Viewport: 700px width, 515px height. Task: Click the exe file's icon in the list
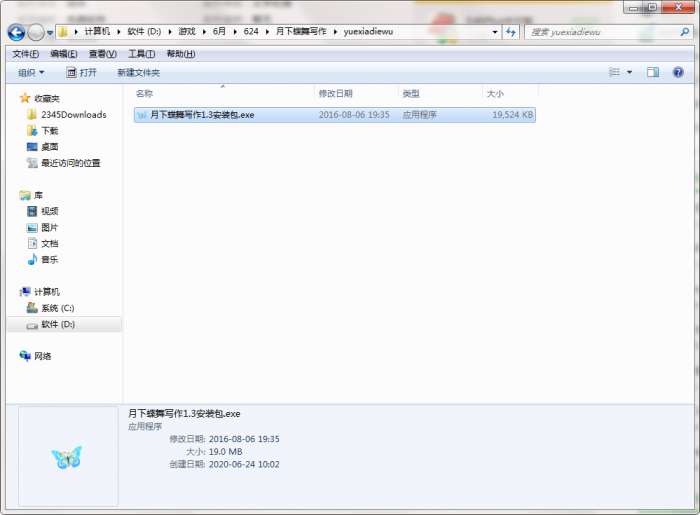point(142,115)
